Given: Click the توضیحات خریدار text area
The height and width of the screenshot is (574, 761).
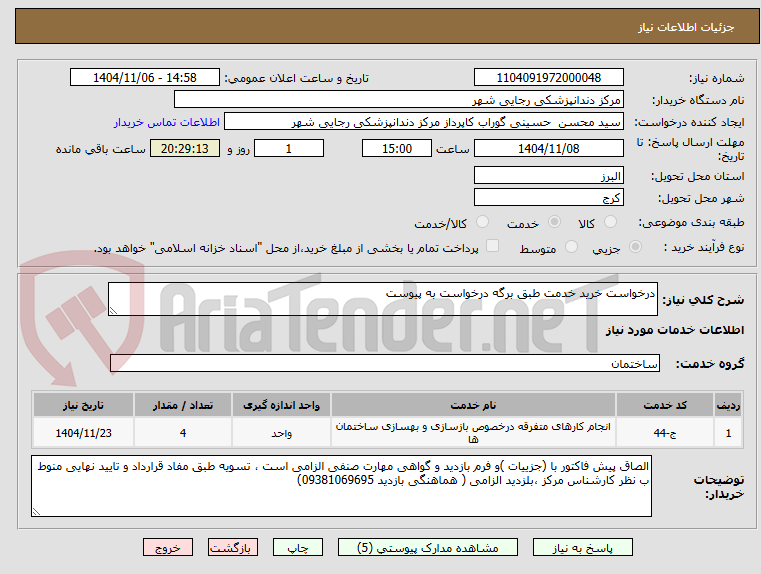Looking at the screenshot, I should point(341,486).
